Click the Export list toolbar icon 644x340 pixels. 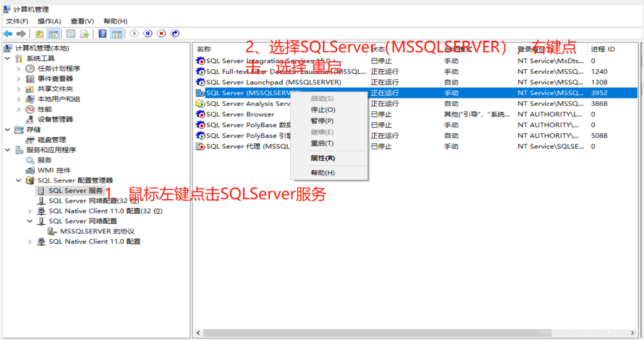tap(84, 34)
